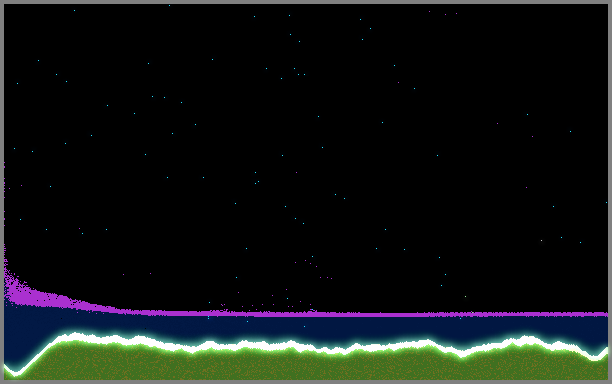The image size is (612, 384).
Task: Click the dark blue water band
Action: 312,328
